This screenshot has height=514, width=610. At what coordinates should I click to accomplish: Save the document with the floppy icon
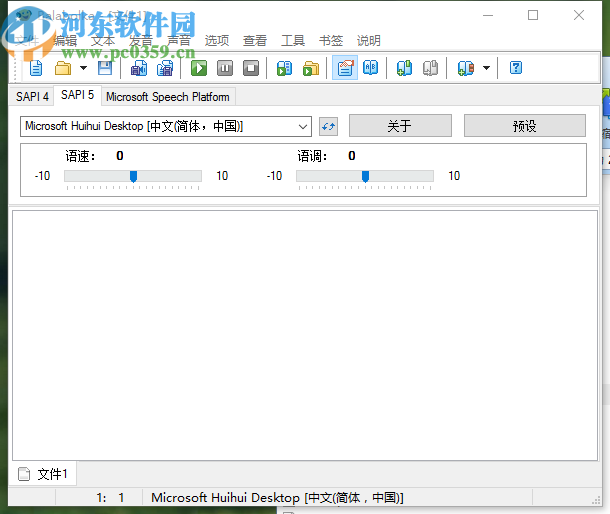(x=105, y=68)
